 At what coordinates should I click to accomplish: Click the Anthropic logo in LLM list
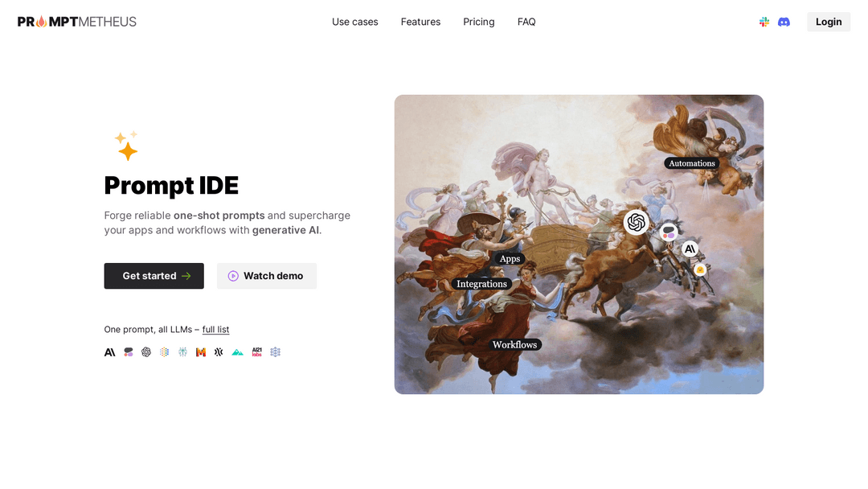coord(109,352)
